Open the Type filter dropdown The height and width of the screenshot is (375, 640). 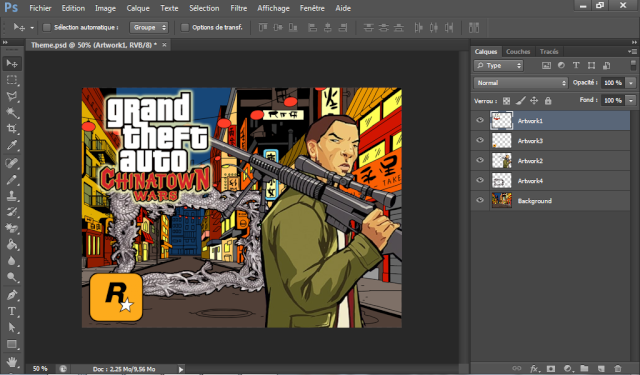point(498,65)
